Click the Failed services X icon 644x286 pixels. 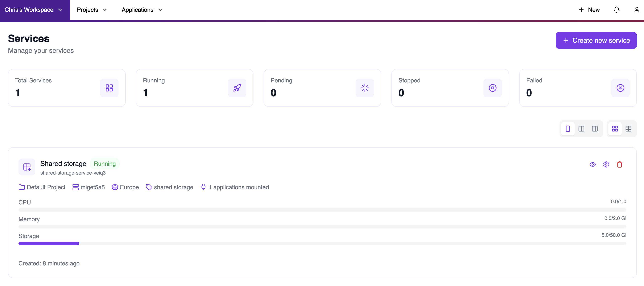click(620, 88)
